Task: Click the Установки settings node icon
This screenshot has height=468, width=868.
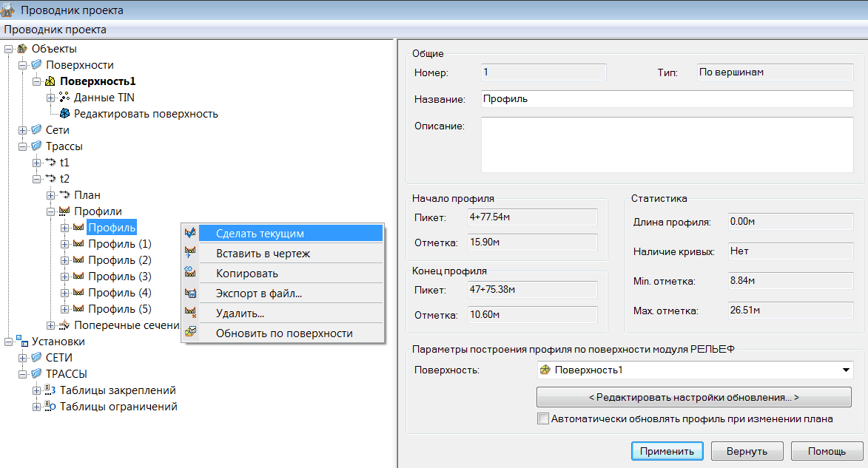Action: pos(22,342)
